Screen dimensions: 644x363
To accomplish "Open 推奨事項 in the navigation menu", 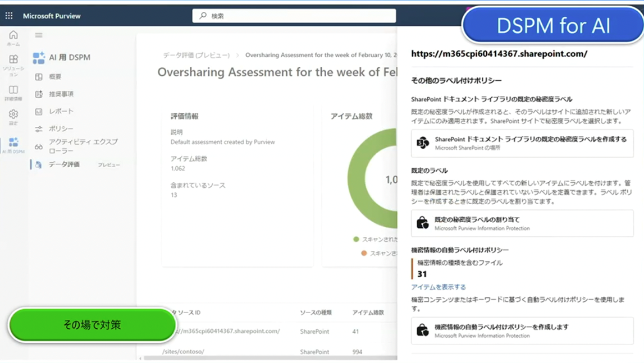I will point(61,94).
